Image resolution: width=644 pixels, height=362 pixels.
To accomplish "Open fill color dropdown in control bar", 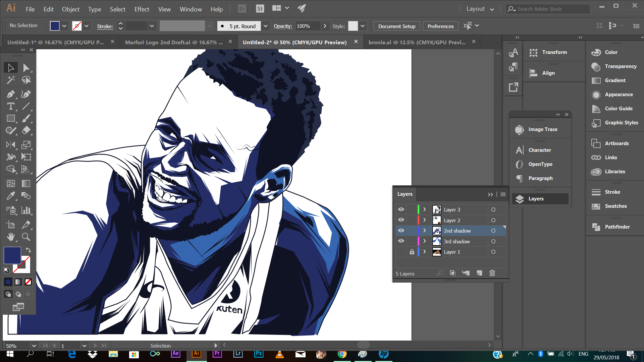I will click(64, 26).
